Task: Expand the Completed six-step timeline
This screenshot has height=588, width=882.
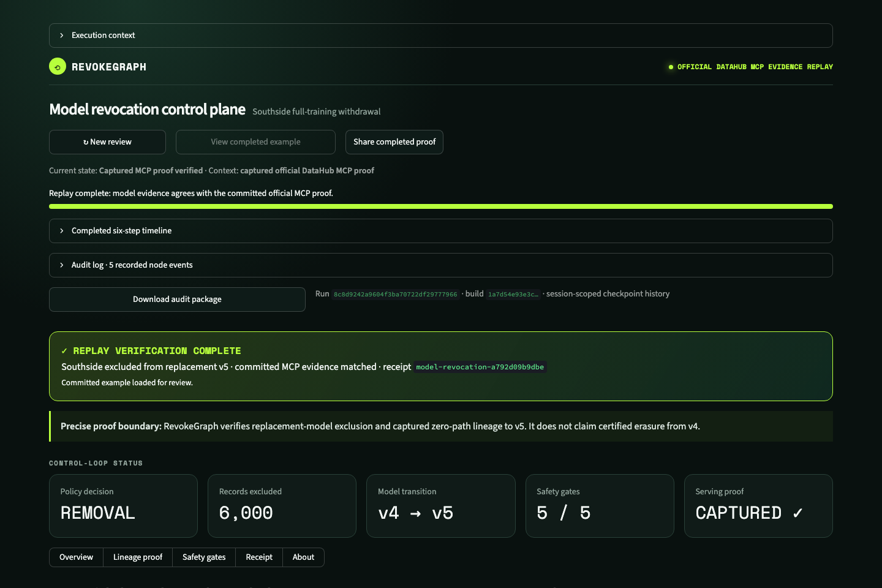Action: pos(441,231)
